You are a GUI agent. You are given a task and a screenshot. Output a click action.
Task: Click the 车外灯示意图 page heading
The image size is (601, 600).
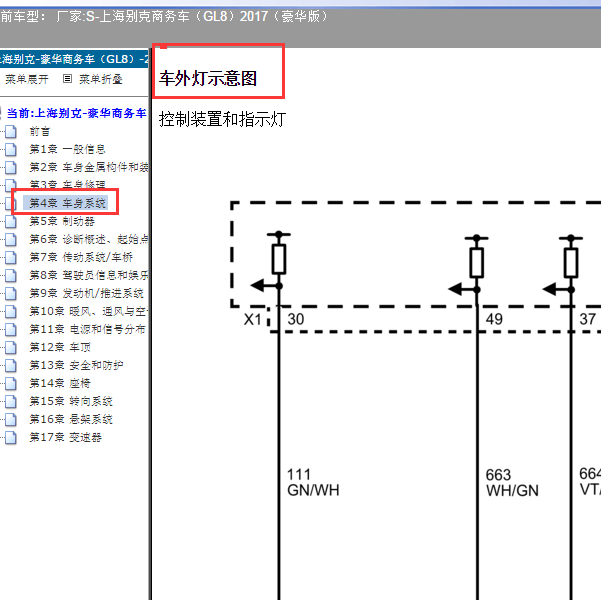(x=208, y=78)
